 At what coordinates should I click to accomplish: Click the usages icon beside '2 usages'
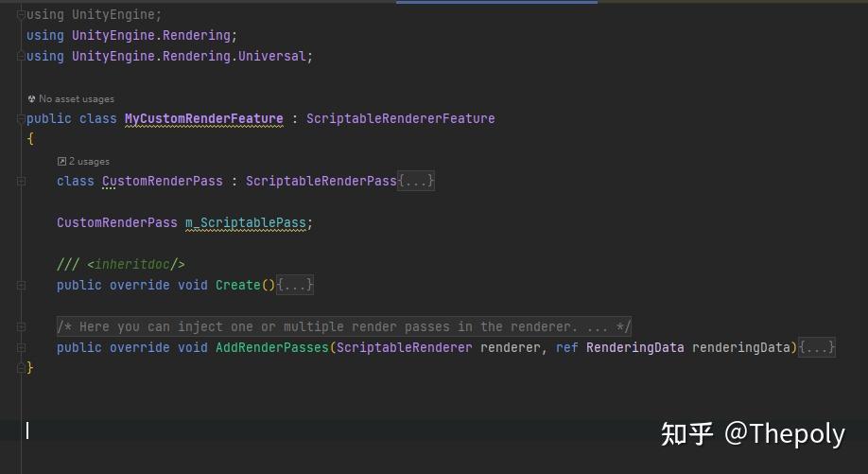tap(61, 162)
